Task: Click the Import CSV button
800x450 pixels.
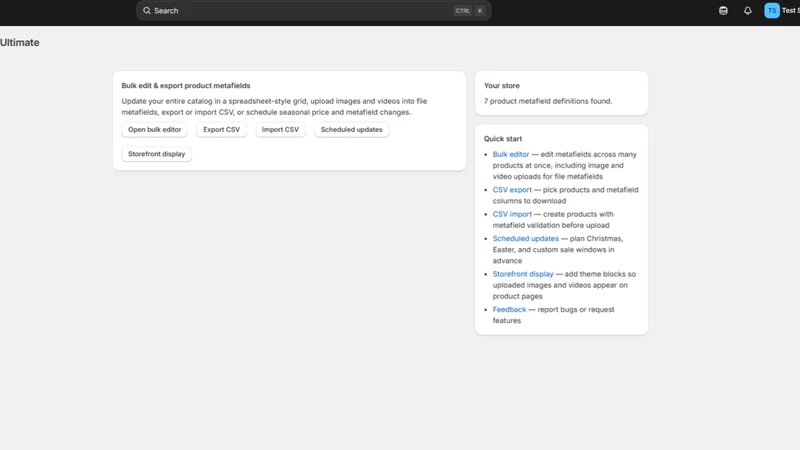Action: coord(280,130)
